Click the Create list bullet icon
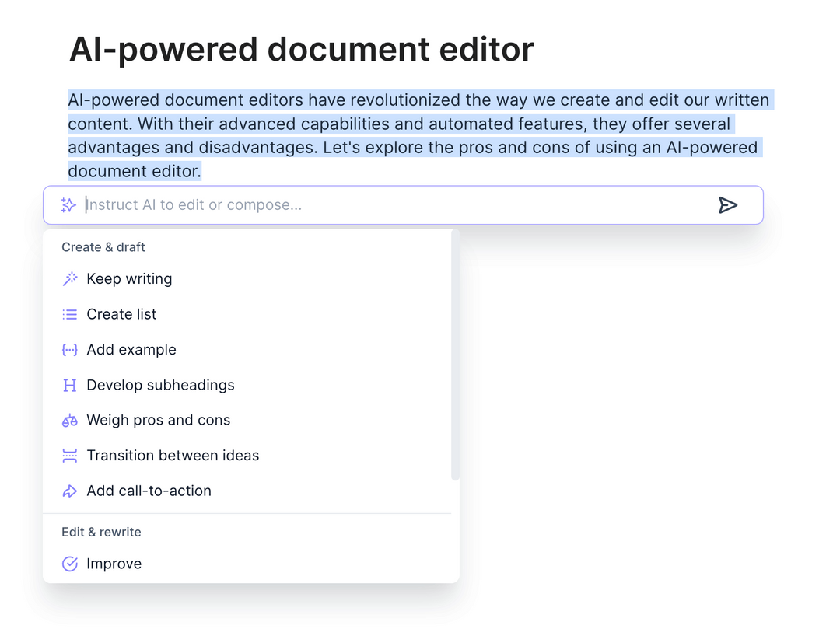The height and width of the screenshot is (629, 840). (69, 314)
